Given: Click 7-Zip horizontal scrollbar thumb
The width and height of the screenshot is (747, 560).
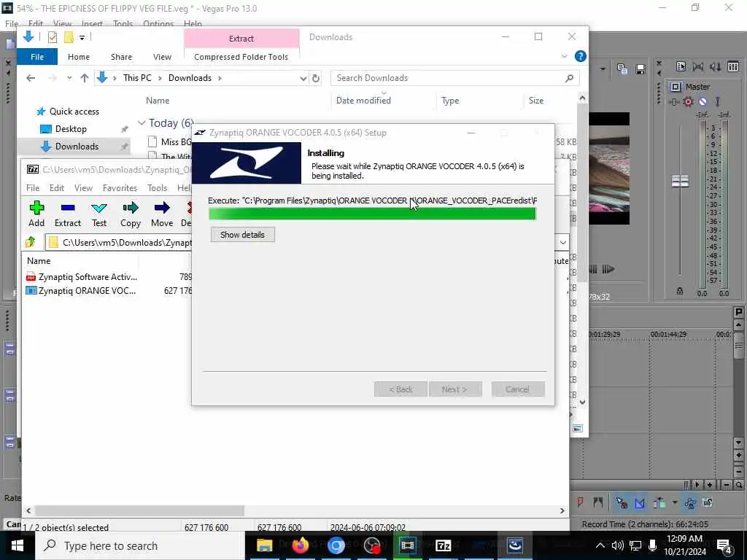Looking at the screenshot, I should [139, 510].
